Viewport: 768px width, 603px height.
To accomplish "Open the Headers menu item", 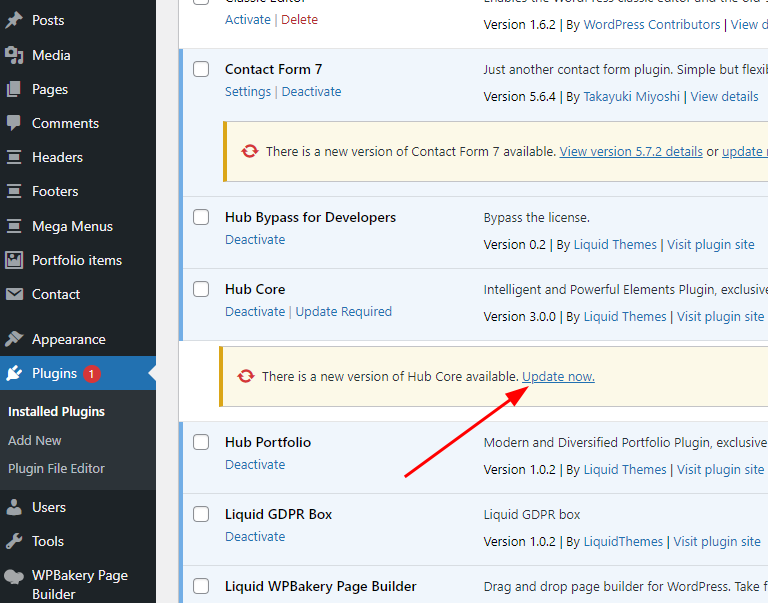I will coord(57,157).
